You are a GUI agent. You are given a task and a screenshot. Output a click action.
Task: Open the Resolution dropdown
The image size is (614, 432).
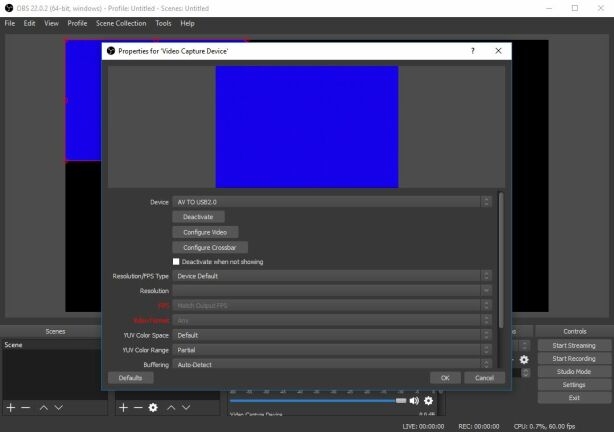coord(332,291)
